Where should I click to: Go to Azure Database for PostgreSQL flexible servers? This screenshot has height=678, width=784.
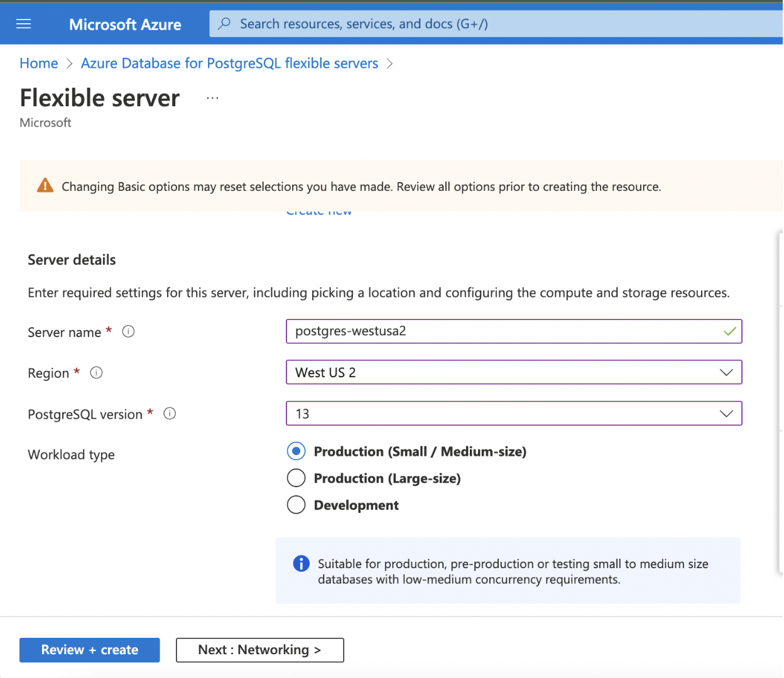tap(229, 63)
